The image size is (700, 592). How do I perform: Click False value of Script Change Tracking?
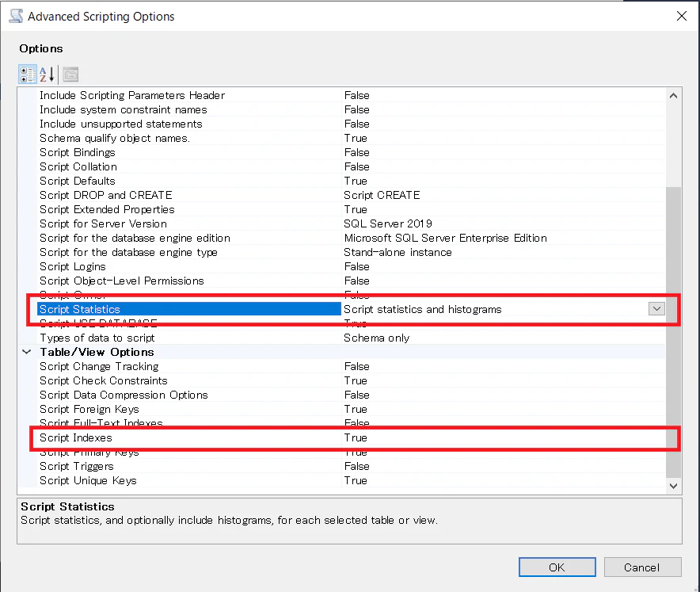[x=356, y=366]
